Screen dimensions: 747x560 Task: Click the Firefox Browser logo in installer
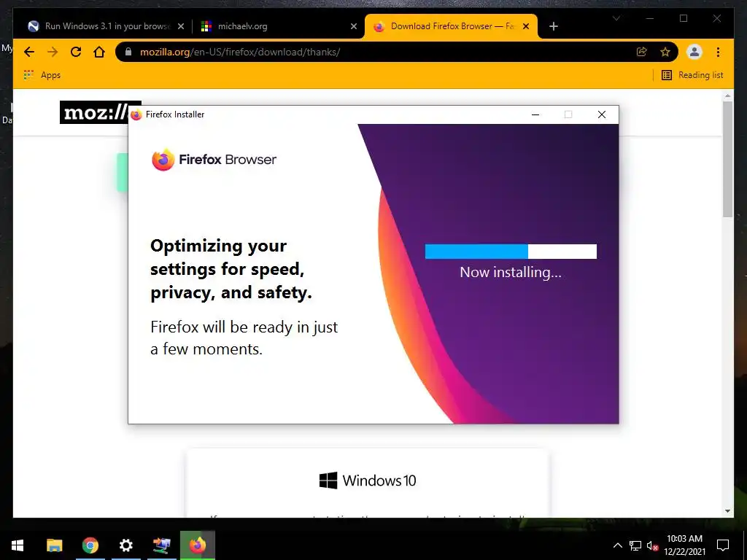click(x=214, y=159)
